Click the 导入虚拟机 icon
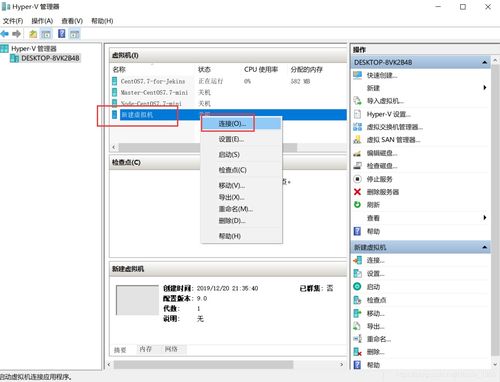The width and height of the screenshot is (500, 382). click(x=357, y=101)
